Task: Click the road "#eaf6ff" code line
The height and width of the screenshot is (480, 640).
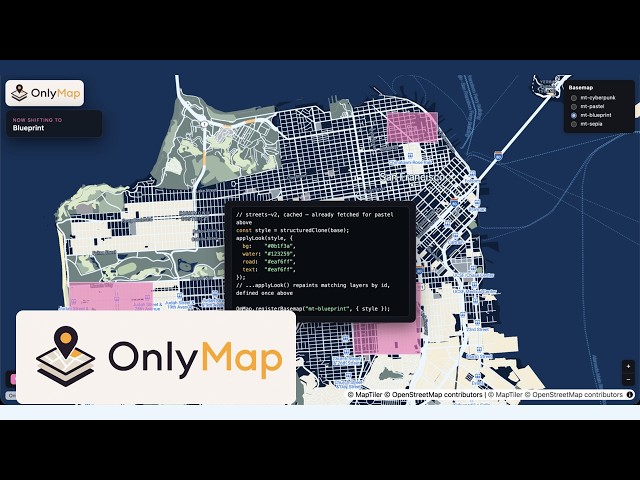Action: [x=269, y=262]
